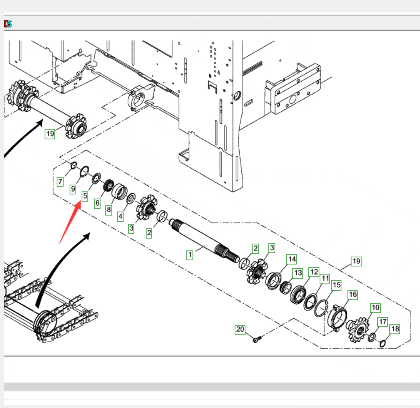Open part callout 8
The image size is (420, 408).
click(x=108, y=210)
